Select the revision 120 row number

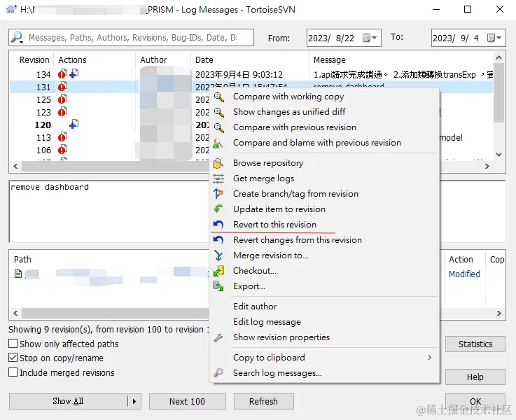pyautogui.click(x=43, y=125)
